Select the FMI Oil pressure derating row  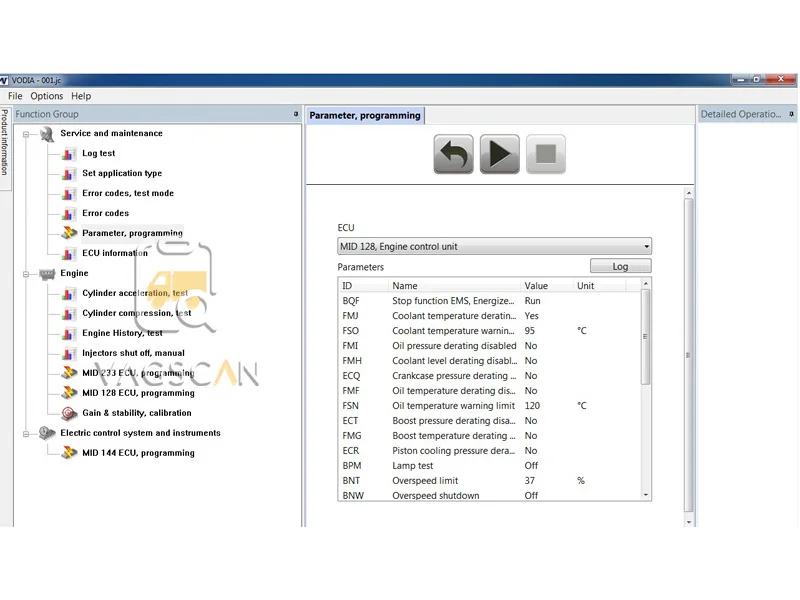coord(490,345)
